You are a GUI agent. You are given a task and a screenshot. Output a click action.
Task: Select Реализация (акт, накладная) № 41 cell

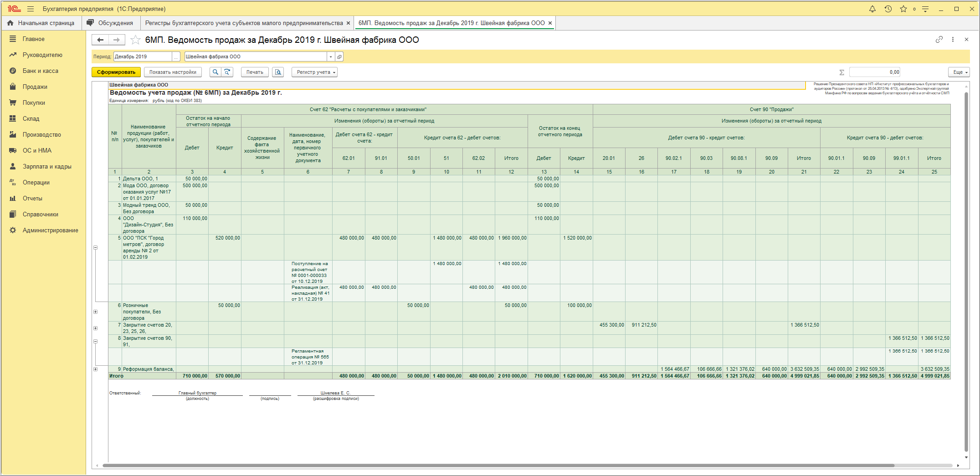click(308, 293)
